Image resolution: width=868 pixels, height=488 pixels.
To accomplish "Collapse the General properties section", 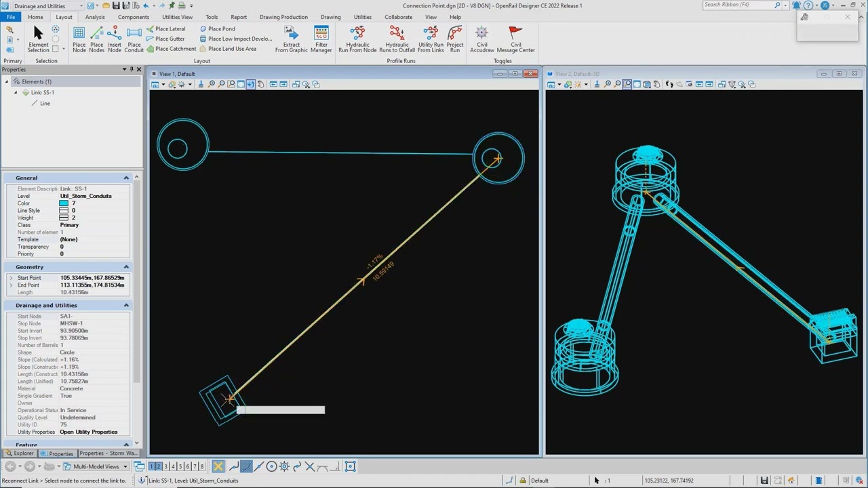I will click(126, 178).
